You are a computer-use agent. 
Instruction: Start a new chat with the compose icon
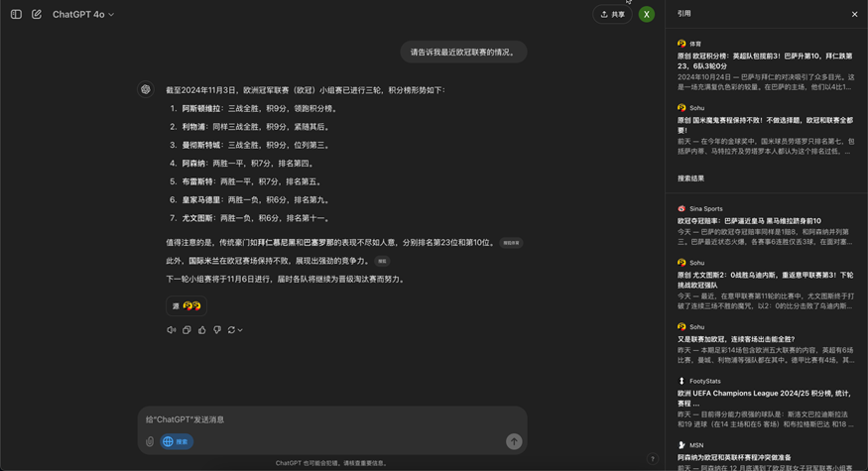click(37, 15)
